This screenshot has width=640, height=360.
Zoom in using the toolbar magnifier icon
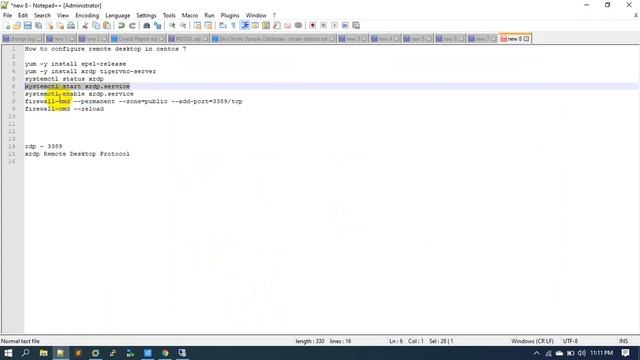click(x=172, y=25)
